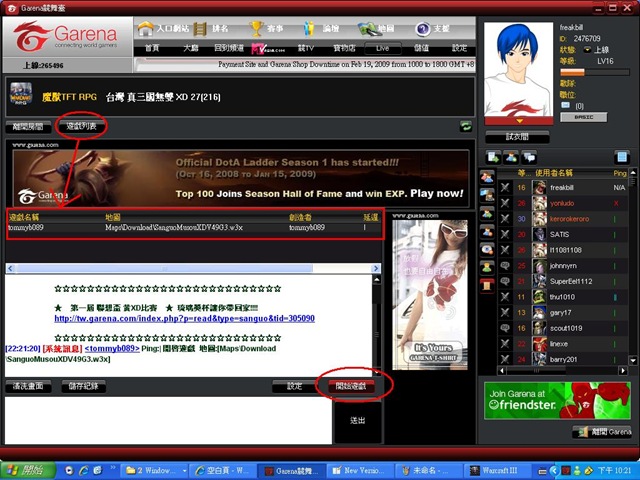Click the Warcraft RPG room icon
Viewport: 640px width, 480px height.
tap(21, 94)
